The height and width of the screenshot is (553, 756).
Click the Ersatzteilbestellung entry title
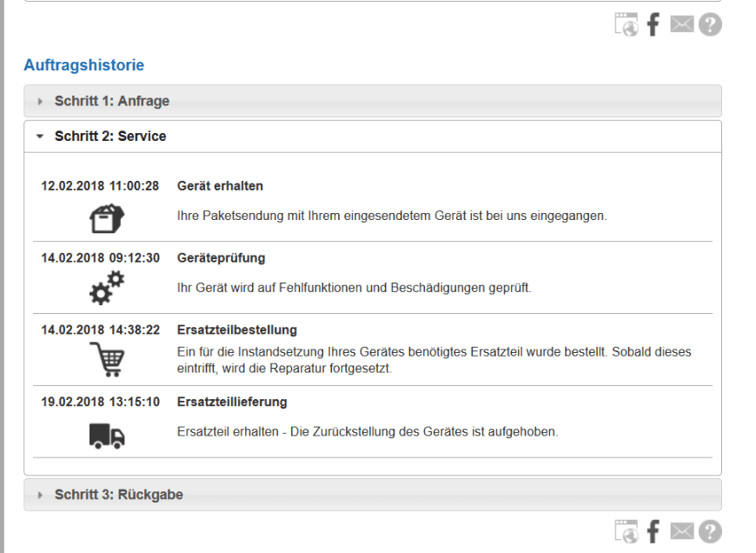tap(237, 330)
